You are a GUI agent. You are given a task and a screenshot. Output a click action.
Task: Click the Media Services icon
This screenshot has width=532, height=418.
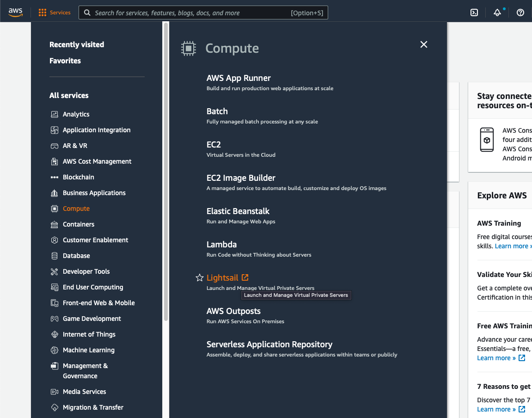(54, 392)
